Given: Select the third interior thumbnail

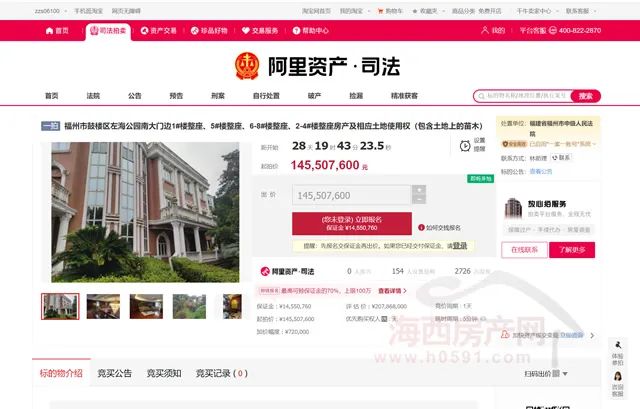Looking at the screenshot, I should coord(146,306).
